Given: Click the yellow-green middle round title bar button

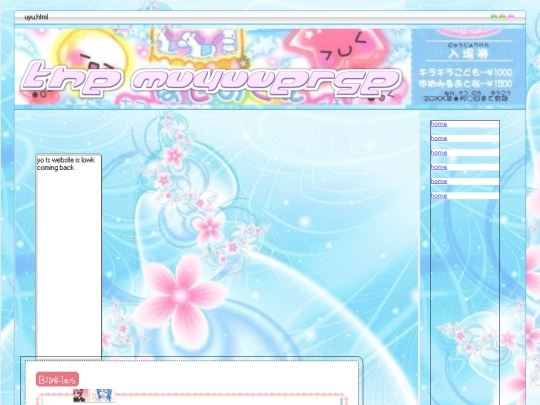Looking at the screenshot, I should tap(502, 17).
